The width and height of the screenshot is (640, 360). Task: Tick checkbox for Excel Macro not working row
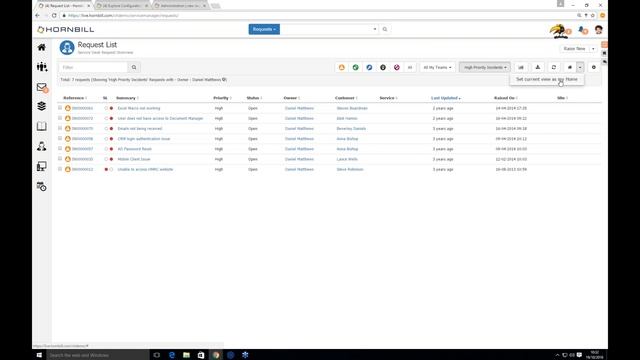[x=60, y=108]
